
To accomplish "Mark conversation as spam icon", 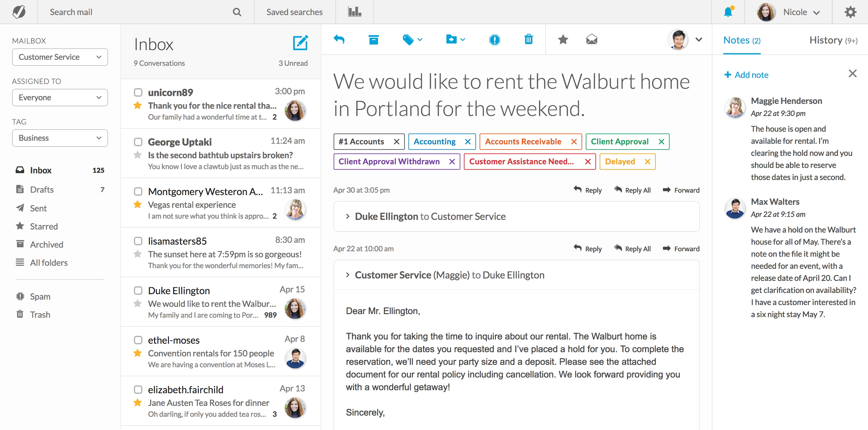I will click(494, 40).
